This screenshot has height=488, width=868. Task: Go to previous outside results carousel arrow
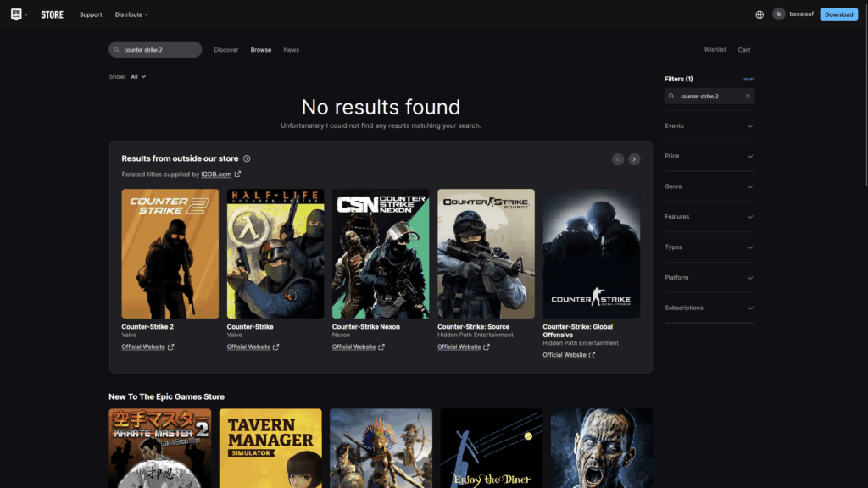[x=618, y=159]
